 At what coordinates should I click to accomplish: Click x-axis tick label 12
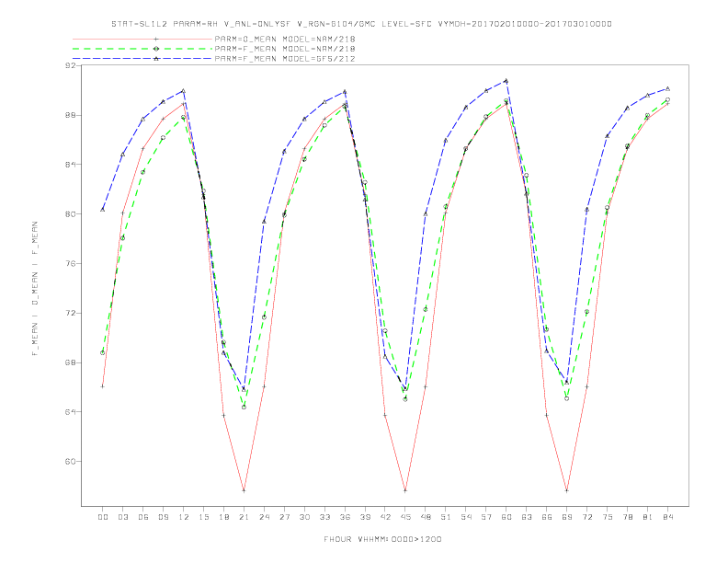[184, 517]
